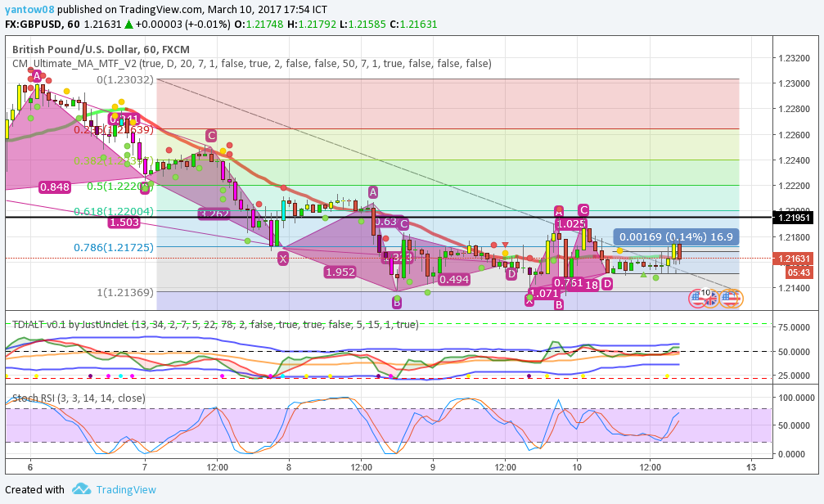Screen dimensions: 824x504
Task: Click the 0.0000 value on the Stoch RSI scale
Action: click(794, 454)
